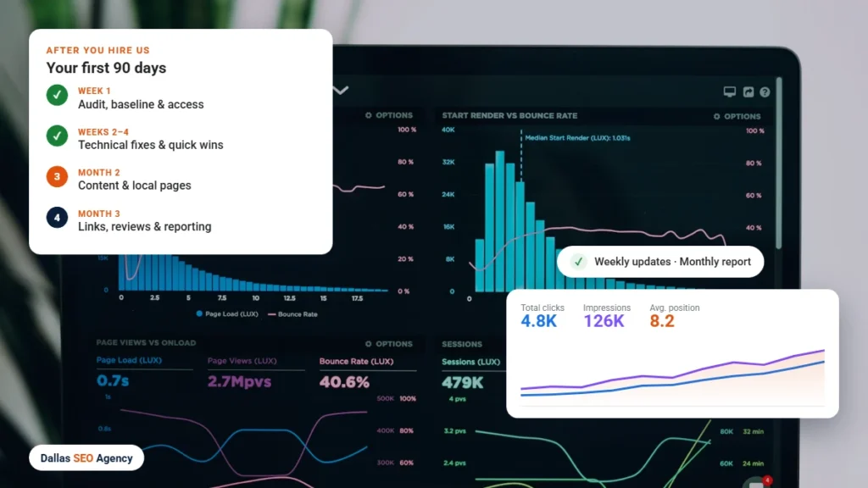Viewport: 868px width, 488px height.
Task: Open the help question mark icon
Action: pos(765,91)
